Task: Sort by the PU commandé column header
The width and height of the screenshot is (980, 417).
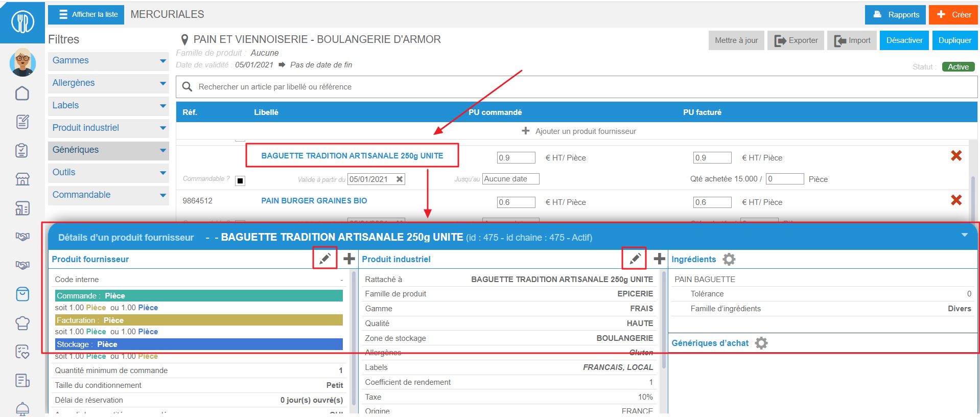Action: coord(495,112)
